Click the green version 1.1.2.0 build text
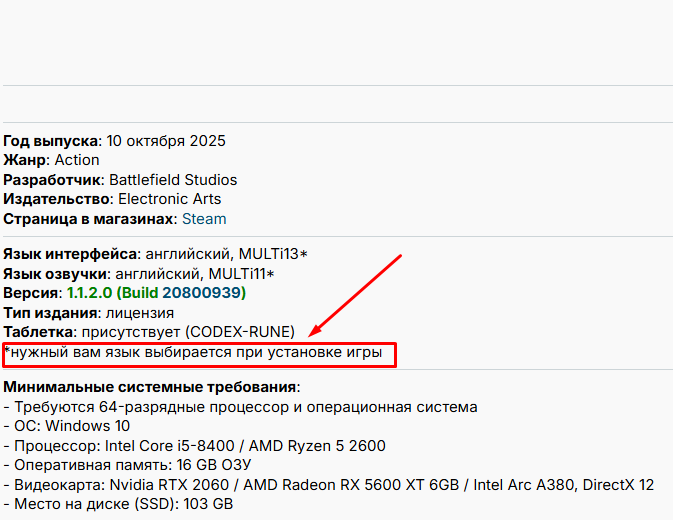Viewport: 673px width, 520px height. (156, 293)
